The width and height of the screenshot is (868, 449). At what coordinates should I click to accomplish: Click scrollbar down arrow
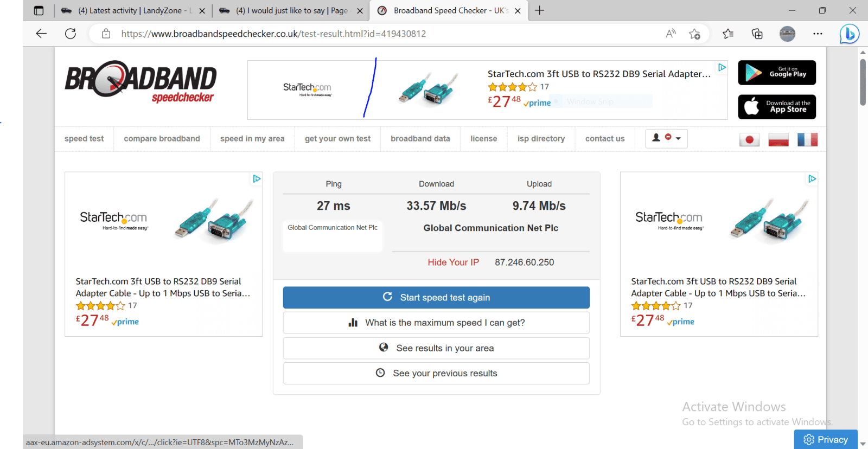tap(863, 444)
